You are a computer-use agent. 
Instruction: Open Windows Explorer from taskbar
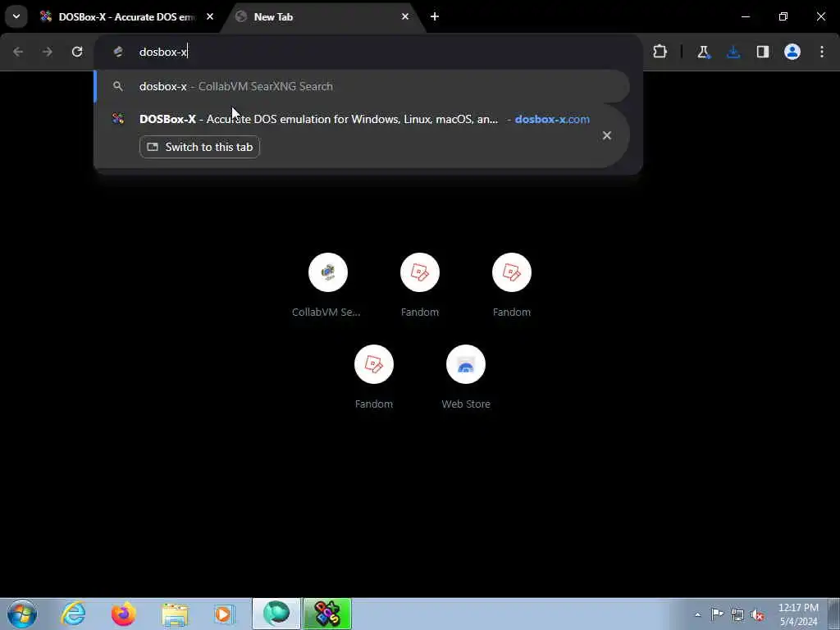[175, 614]
